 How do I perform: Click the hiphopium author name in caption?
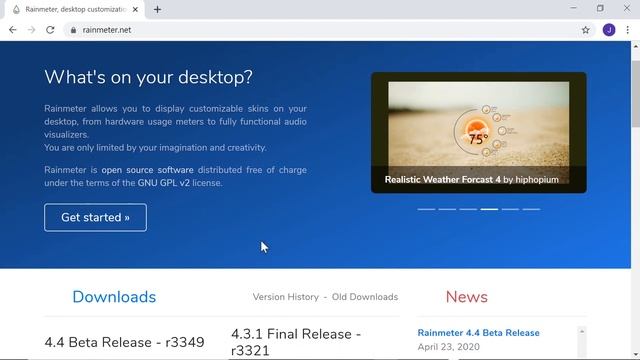[537, 180]
